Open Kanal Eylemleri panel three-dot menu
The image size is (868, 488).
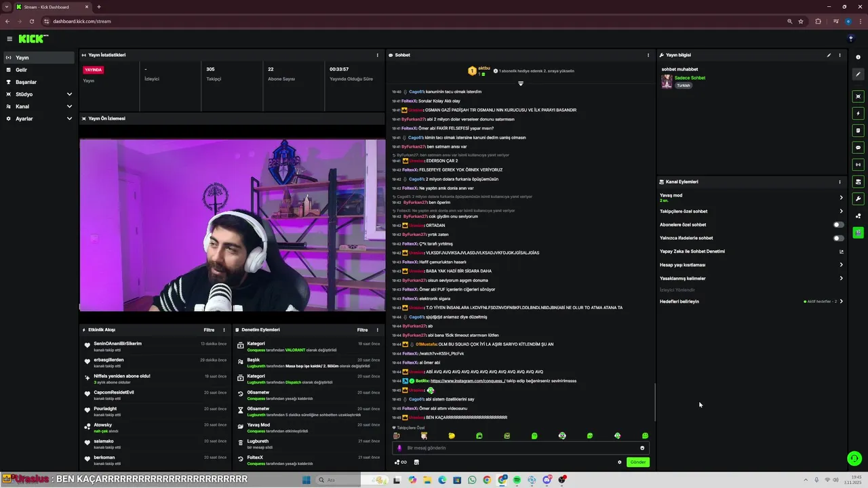(x=840, y=182)
